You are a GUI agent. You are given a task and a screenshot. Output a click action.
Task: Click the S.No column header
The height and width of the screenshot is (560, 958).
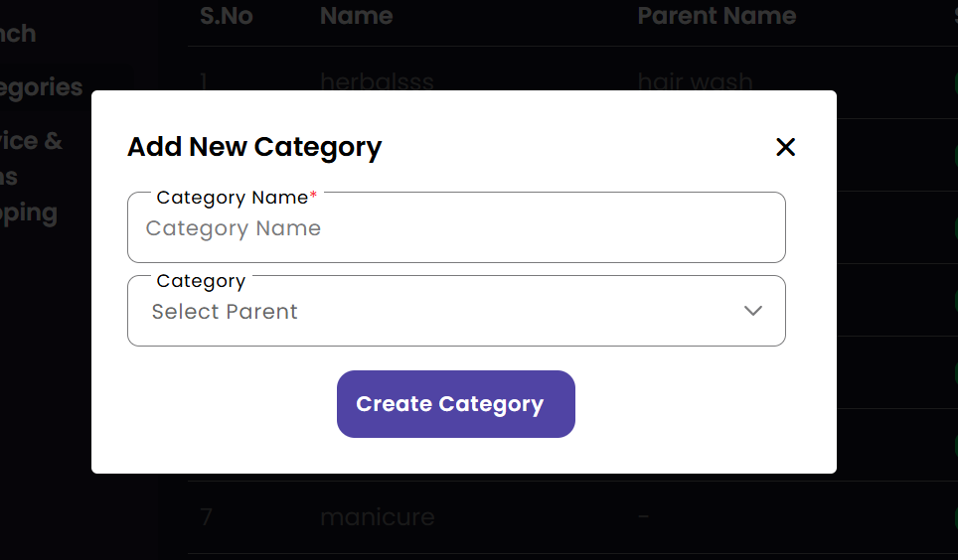coord(227,16)
